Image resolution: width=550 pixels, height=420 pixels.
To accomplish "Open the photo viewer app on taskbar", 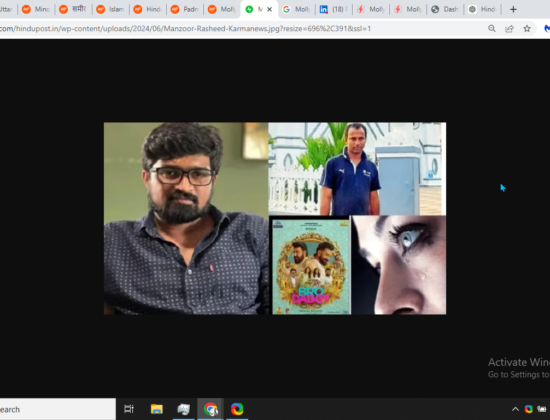I will pos(183,409).
